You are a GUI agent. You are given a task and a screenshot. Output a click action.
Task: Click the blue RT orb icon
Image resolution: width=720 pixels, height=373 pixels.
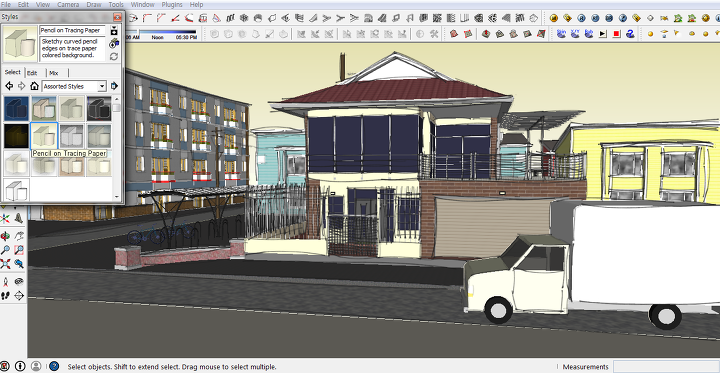pos(595,18)
